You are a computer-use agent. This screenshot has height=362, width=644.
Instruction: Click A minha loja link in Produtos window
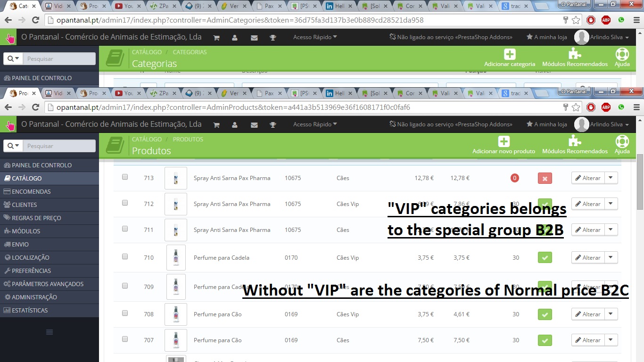click(547, 124)
